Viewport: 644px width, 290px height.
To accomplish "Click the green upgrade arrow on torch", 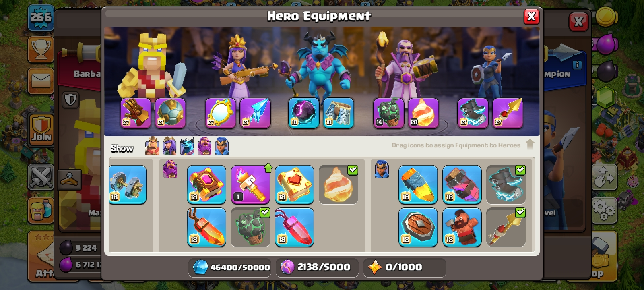I will (x=268, y=168).
